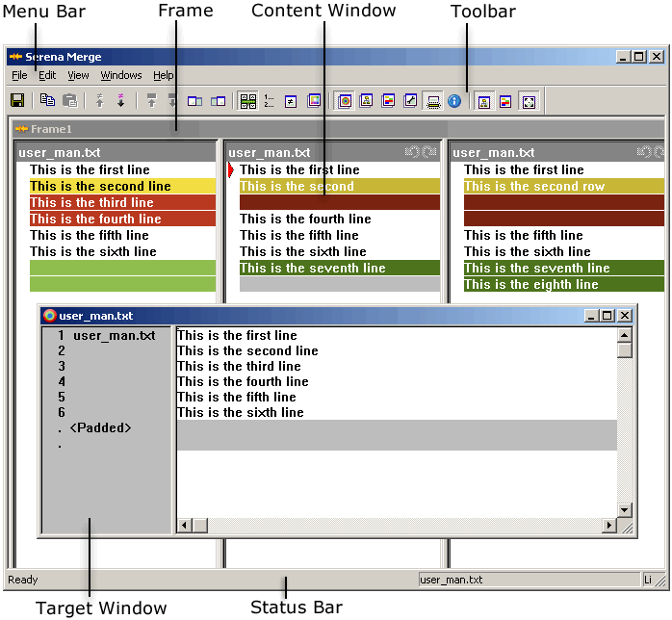Toggle the four-pane grid view button
The height and width of the screenshot is (620, 672).
click(x=247, y=101)
